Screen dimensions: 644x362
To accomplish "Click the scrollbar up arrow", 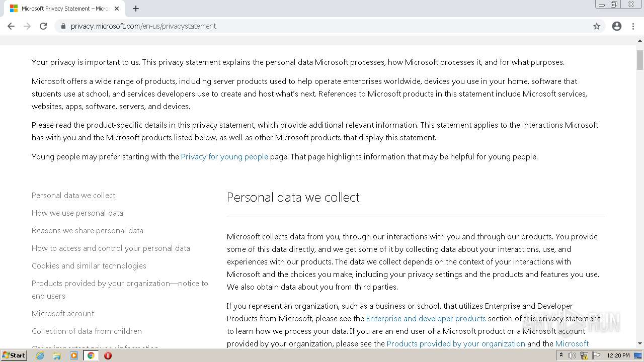I will coord(640,40).
